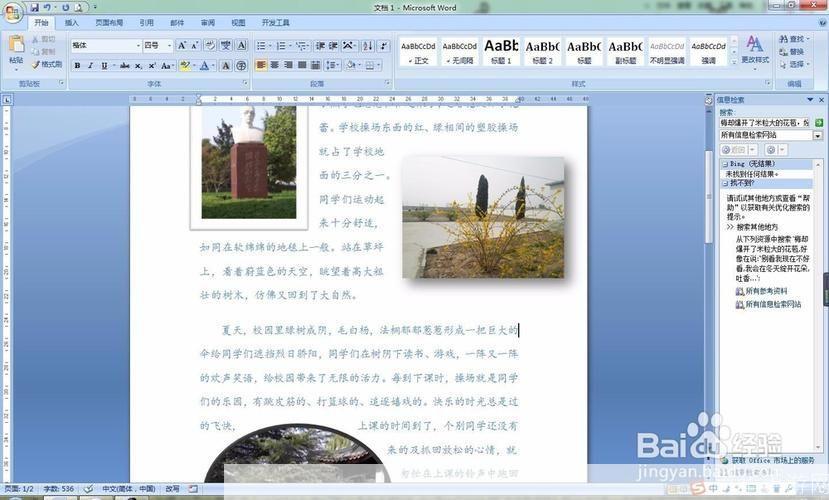Switch to the 邮件 tab
Screen dimensions: 829x500
177,23
